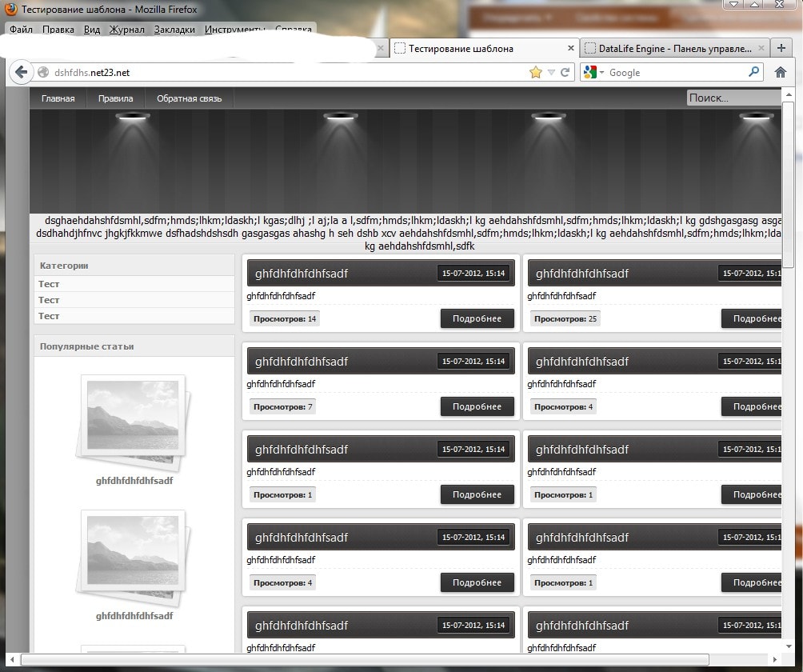Open the Журнал menu
Image resolution: width=803 pixels, height=672 pixels.
pyautogui.click(x=127, y=29)
